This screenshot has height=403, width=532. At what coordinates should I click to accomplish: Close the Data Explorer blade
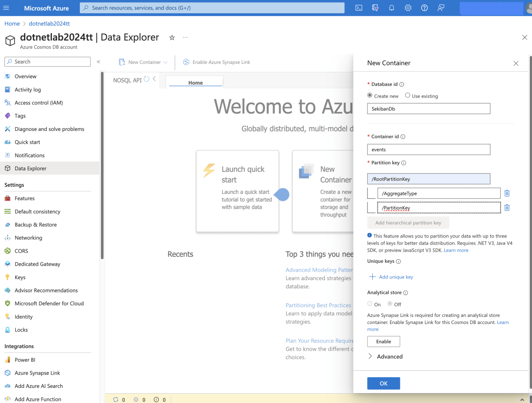pyautogui.click(x=524, y=38)
